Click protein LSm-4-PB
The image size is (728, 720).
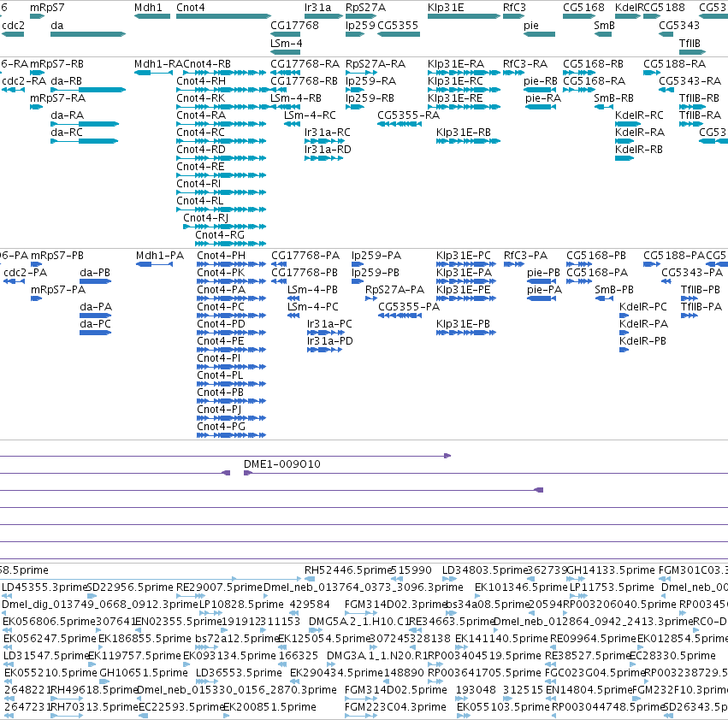point(312,290)
